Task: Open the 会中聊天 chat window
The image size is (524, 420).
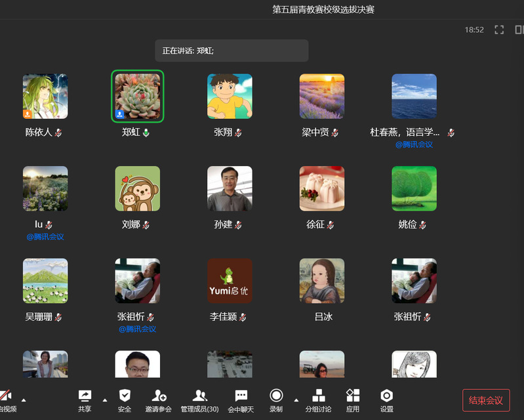Action: click(x=241, y=400)
